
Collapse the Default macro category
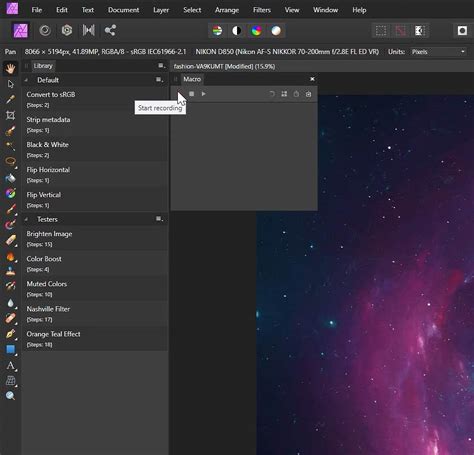coord(26,80)
